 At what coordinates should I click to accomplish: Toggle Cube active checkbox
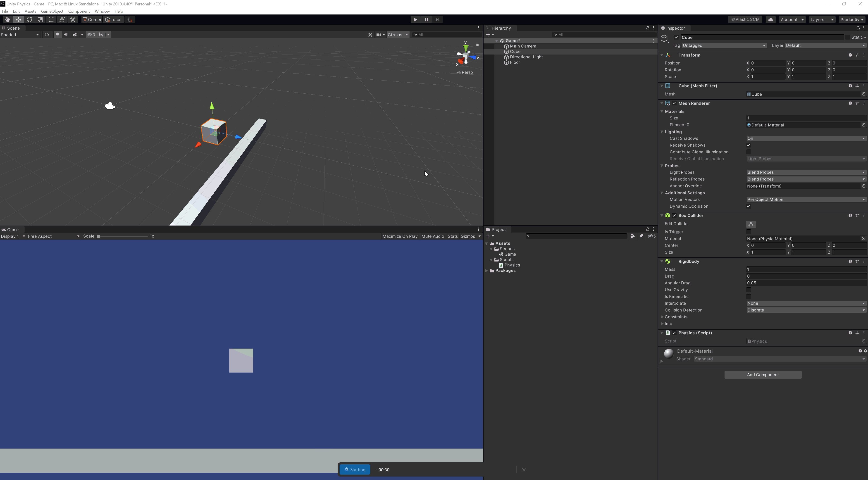(676, 37)
